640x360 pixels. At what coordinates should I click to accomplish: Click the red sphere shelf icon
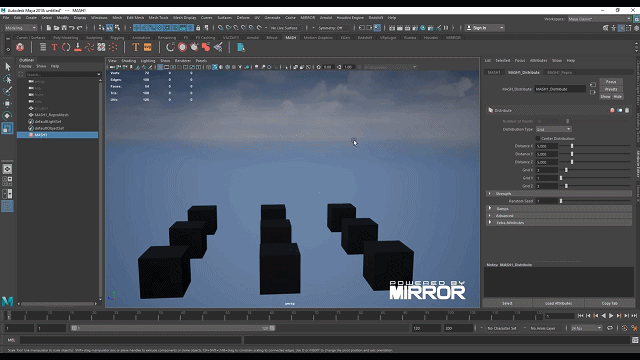pyautogui.click(x=182, y=47)
